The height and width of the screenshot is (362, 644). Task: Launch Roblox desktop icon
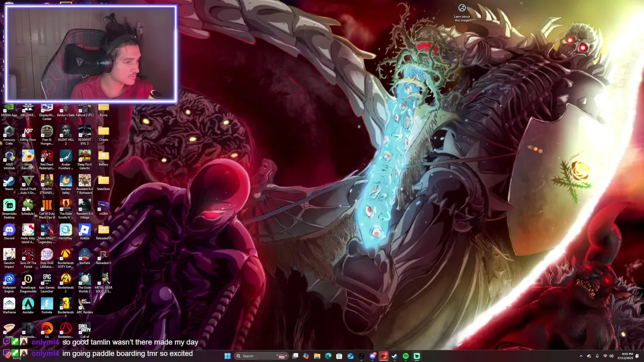click(85, 232)
